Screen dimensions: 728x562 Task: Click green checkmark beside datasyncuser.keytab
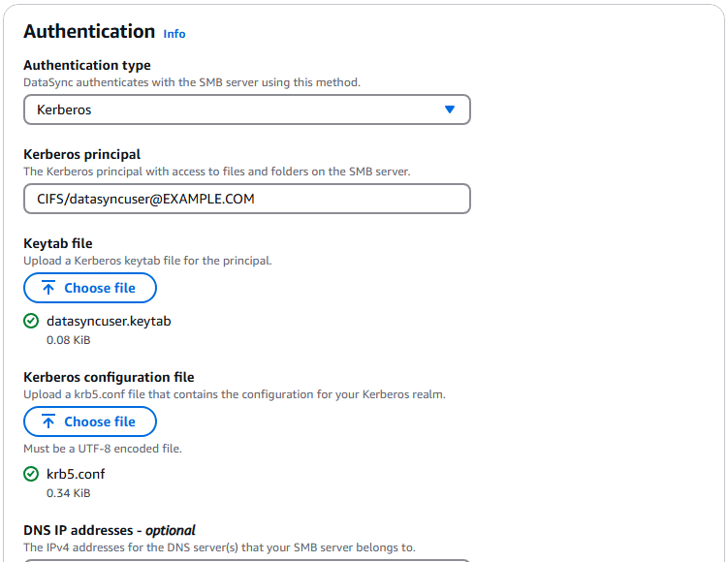tap(31, 321)
